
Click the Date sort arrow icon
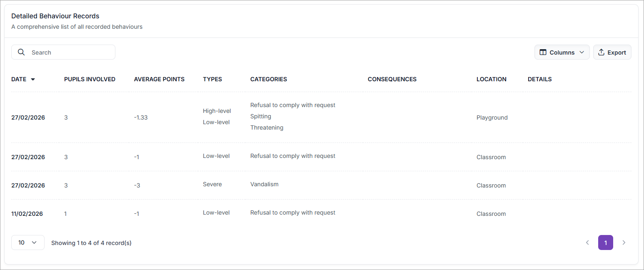33,79
